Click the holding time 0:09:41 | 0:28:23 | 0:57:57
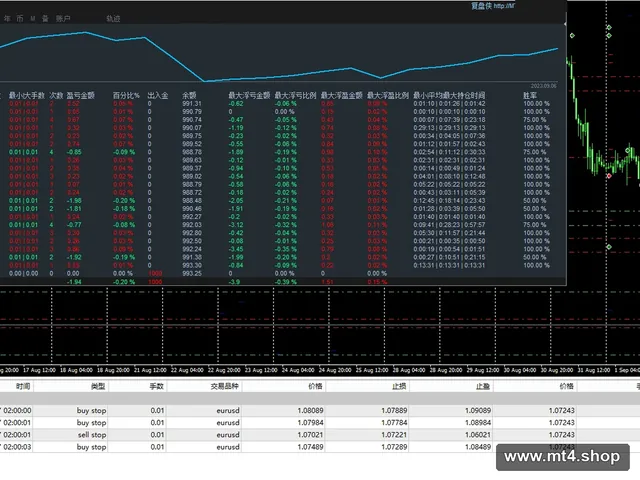The image size is (640, 480). click(x=449, y=225)
